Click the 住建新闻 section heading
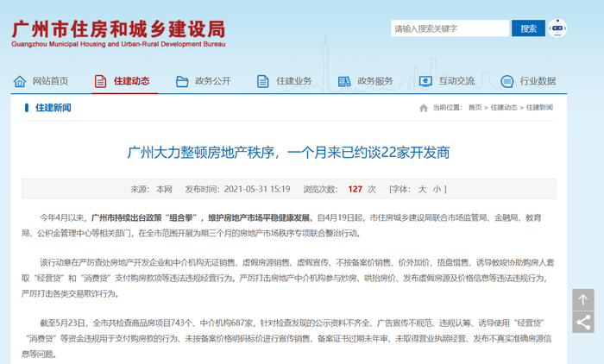 tap(53, 108)
